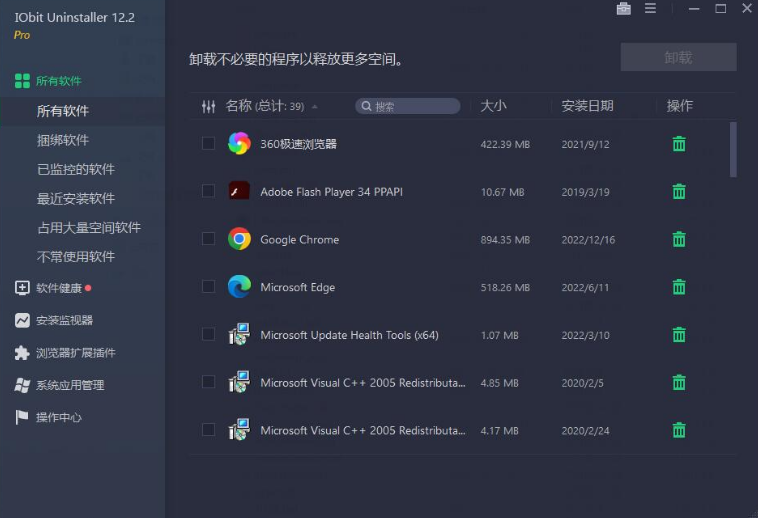758x518 pixels.
Task: Open 安装监视器 section label
Action: (x=64, y=320)
